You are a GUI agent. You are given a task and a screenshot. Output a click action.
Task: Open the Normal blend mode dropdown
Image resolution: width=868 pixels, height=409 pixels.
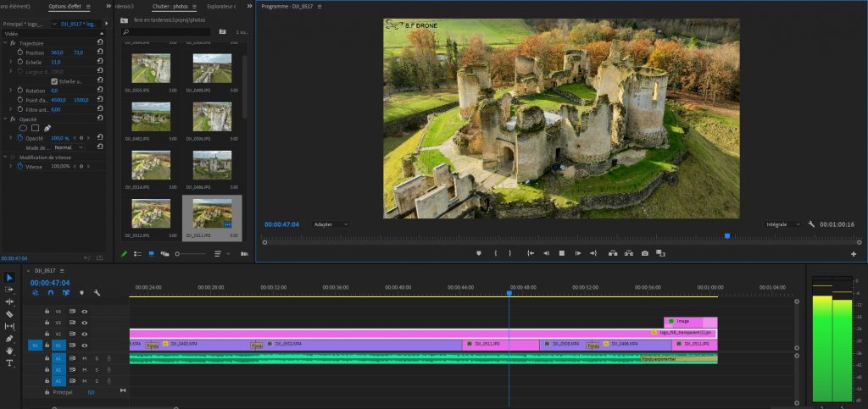(69, 147)
